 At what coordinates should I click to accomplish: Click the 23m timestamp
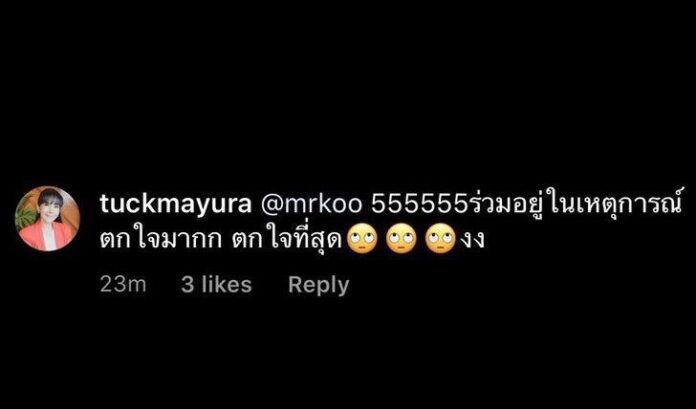(x=123, y=285)
